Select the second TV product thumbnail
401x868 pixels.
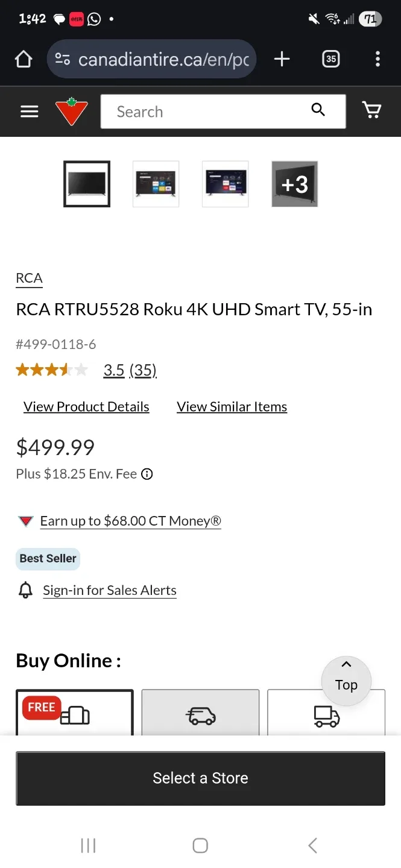(x=156, y=184)
